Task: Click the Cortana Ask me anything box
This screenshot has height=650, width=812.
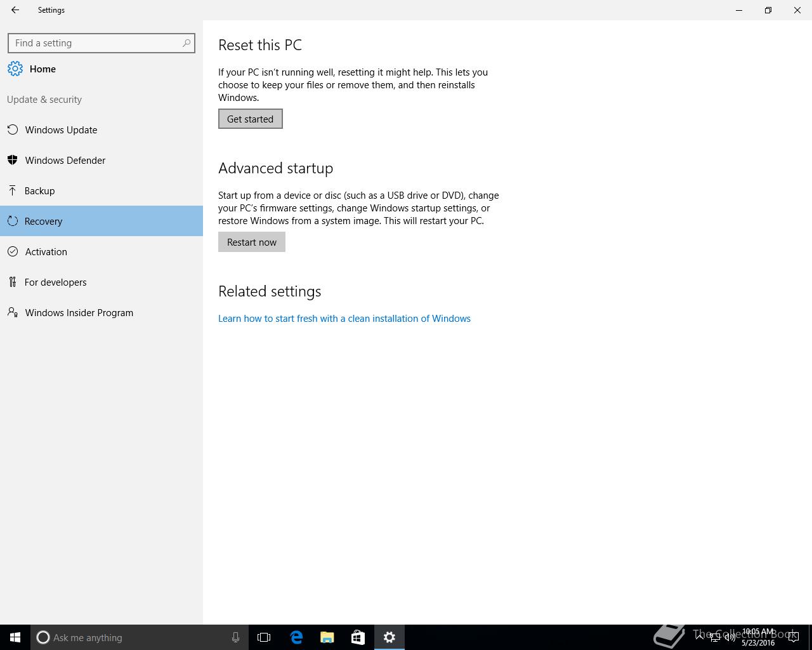Action: point(138,637)
